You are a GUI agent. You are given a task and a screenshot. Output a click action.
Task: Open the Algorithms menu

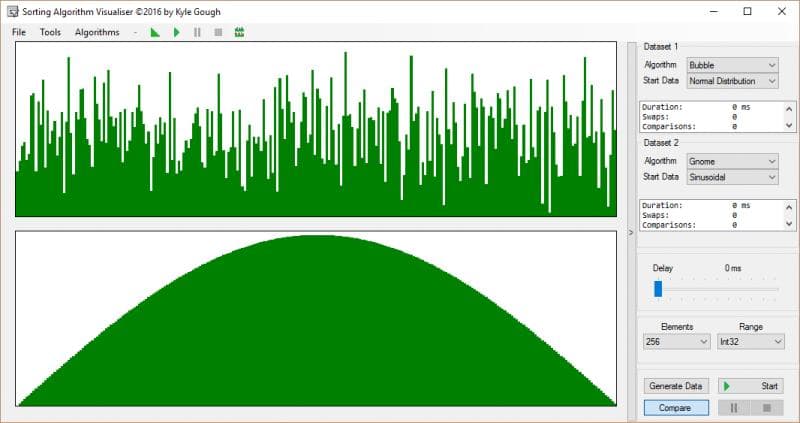tap(97, 32)
